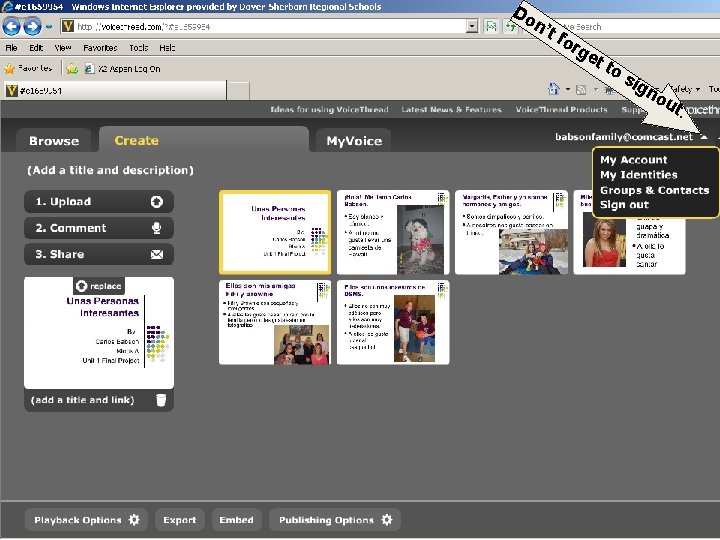Click the compatibility view icon
This screenshot has height=540, width=720.
[491, 27]
